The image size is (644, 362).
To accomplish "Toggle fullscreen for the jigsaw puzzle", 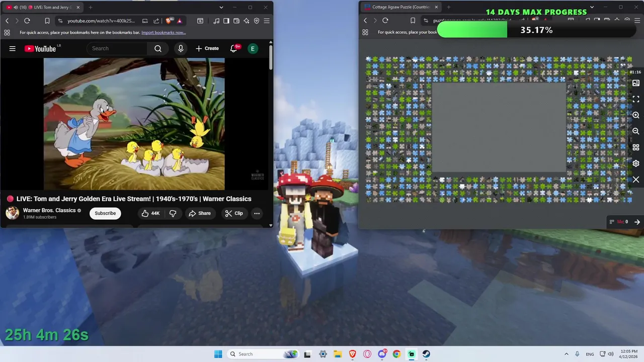I will tap(636, 99).
